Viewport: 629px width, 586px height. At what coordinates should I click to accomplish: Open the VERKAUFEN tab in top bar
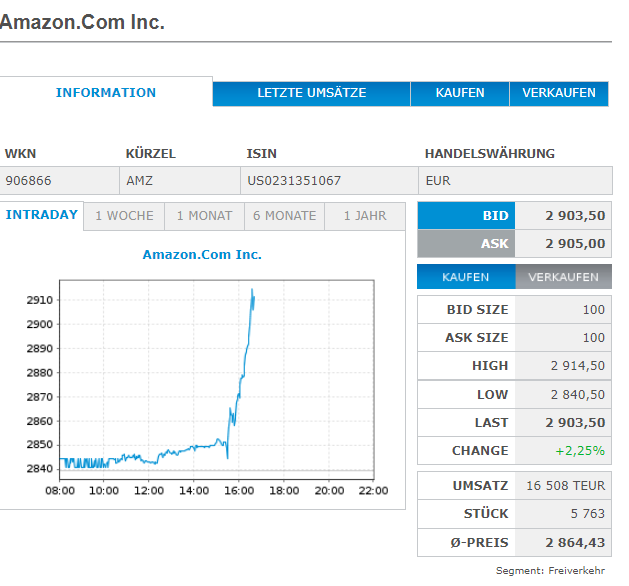point(559,93)
